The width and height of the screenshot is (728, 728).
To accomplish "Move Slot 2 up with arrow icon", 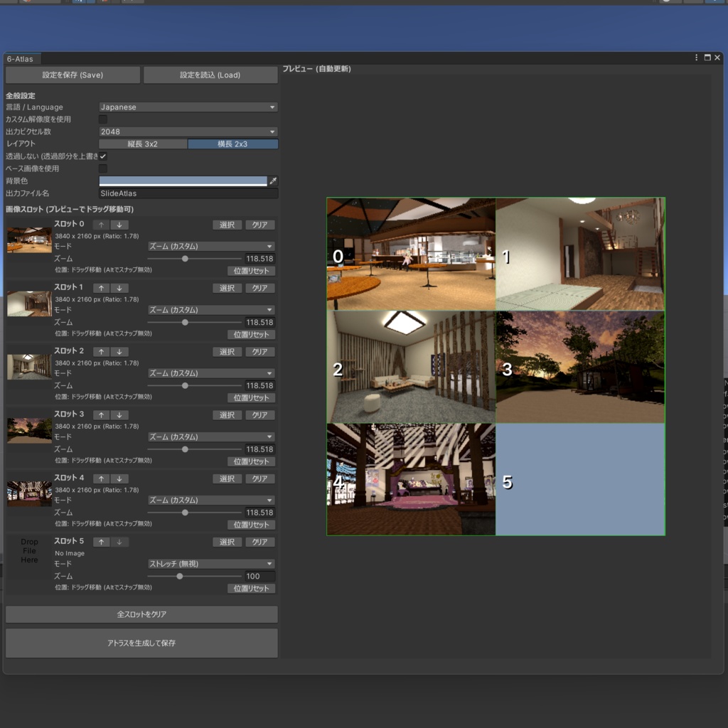I will [x=101, y=352].
